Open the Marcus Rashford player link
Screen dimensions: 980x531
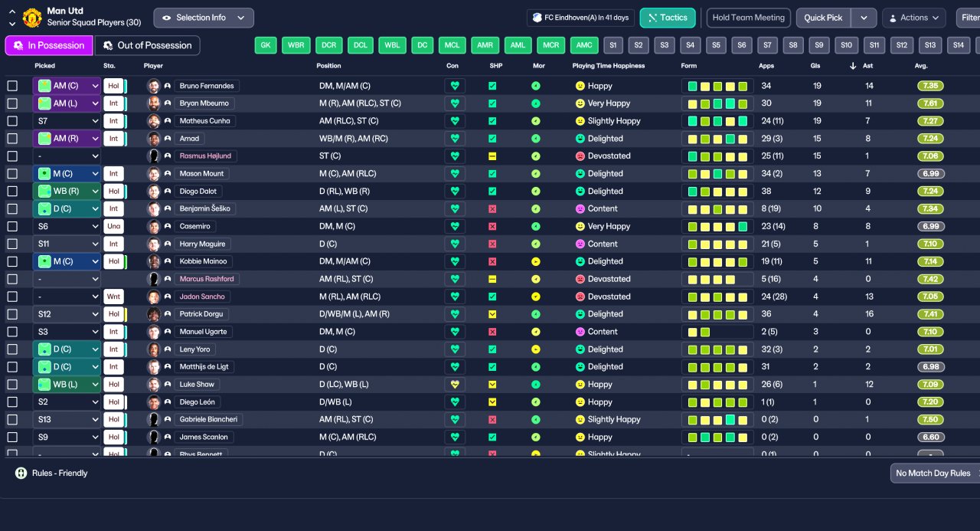click(207, 279)
